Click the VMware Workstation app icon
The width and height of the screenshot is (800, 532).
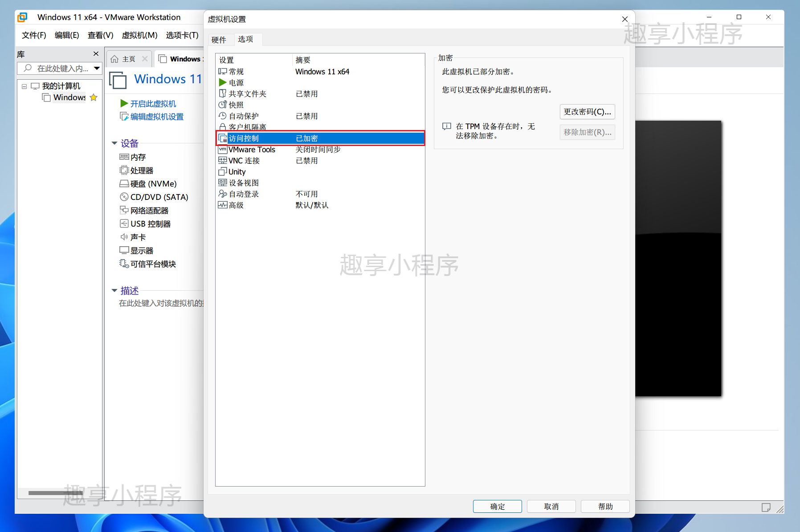point(22,17)
